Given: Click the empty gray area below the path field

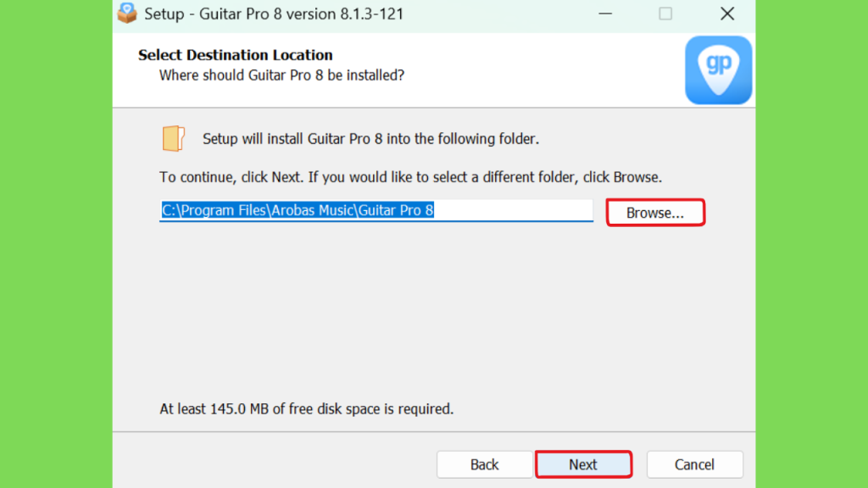Looking at the screenshot, I should (433, 310).
